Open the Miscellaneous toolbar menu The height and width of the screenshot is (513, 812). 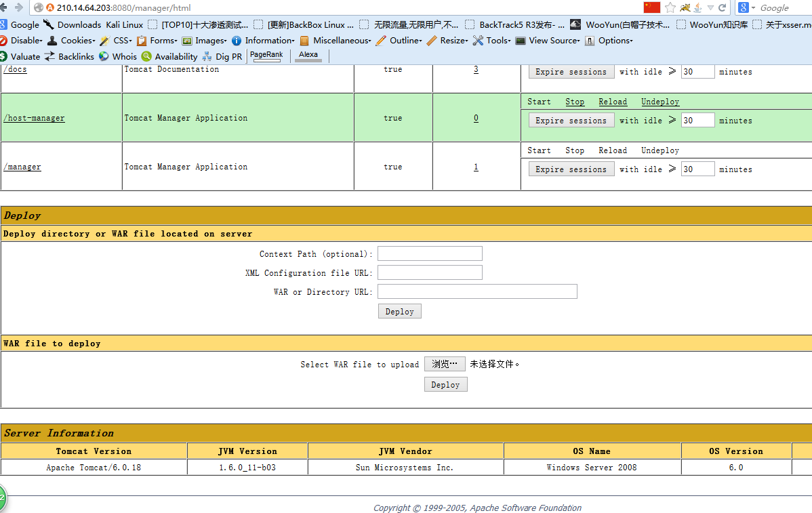[x=336, y=41]
